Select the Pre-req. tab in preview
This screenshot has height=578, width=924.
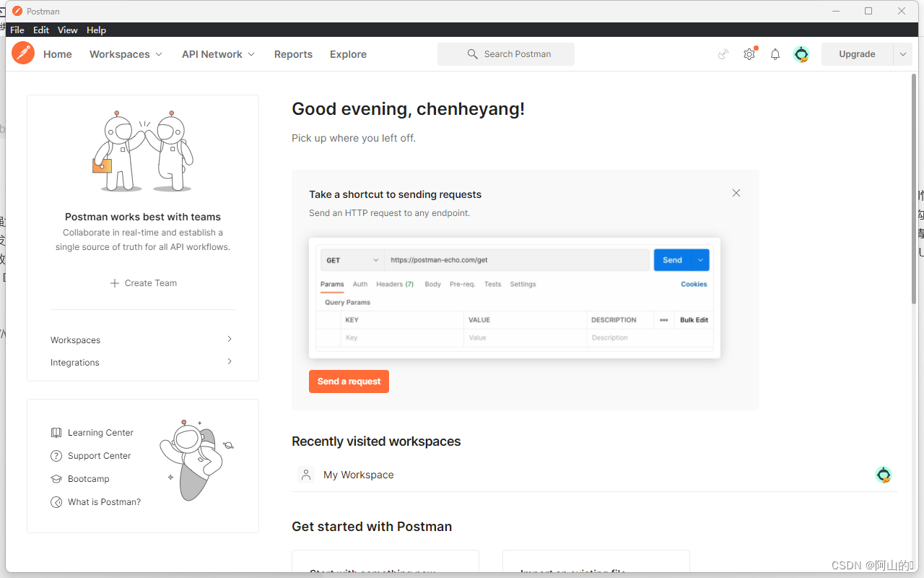[463, 284]
